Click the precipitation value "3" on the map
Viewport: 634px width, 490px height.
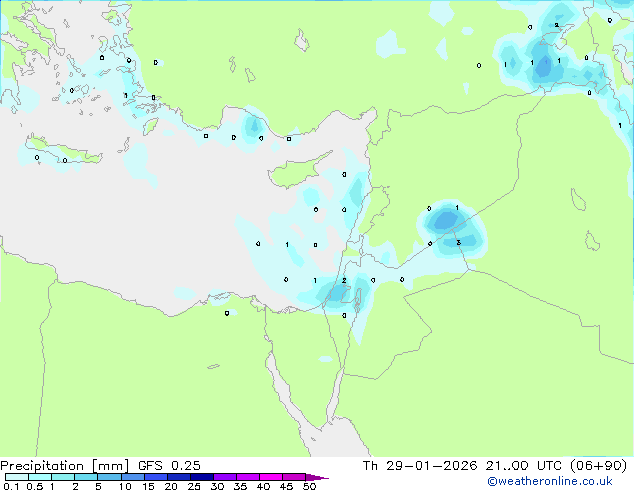click(x=459, y=243)
